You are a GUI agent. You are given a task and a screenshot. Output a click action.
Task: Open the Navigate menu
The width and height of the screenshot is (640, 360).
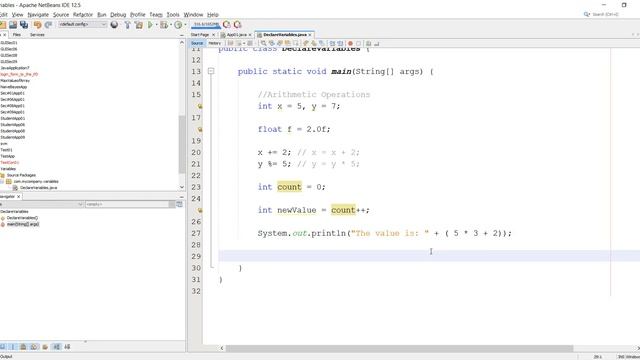point(38,15)
